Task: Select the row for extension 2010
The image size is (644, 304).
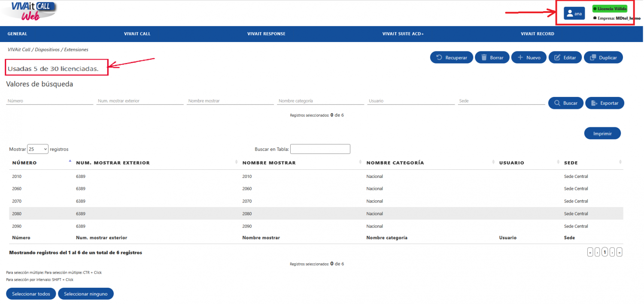Action: click(316, 177)
